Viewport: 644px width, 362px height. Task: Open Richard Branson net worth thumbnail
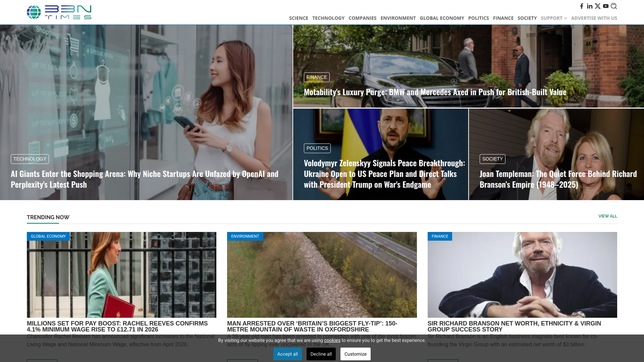pos(522,275)
